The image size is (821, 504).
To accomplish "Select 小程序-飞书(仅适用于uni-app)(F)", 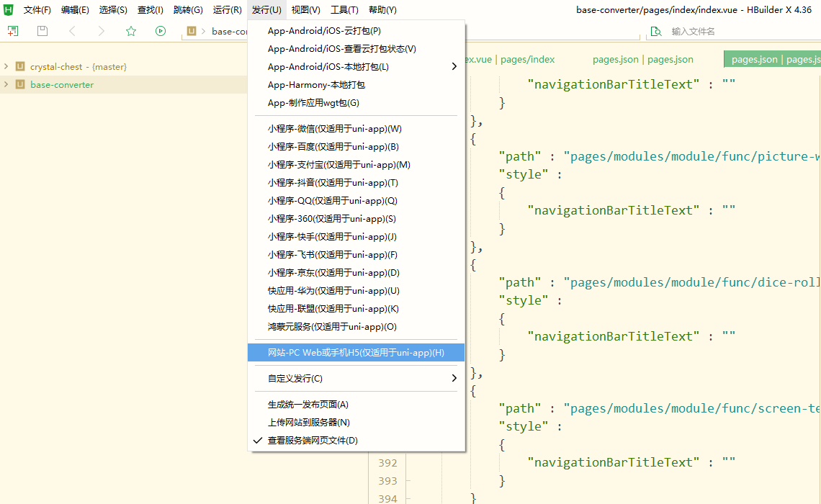I will point(356,254).
